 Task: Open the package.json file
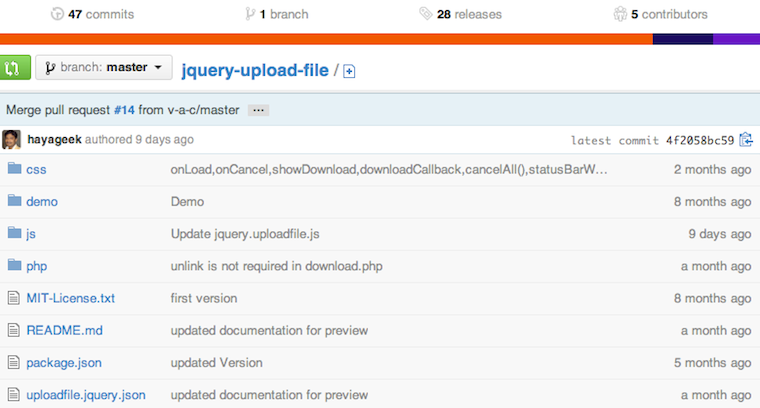(64, 363)
